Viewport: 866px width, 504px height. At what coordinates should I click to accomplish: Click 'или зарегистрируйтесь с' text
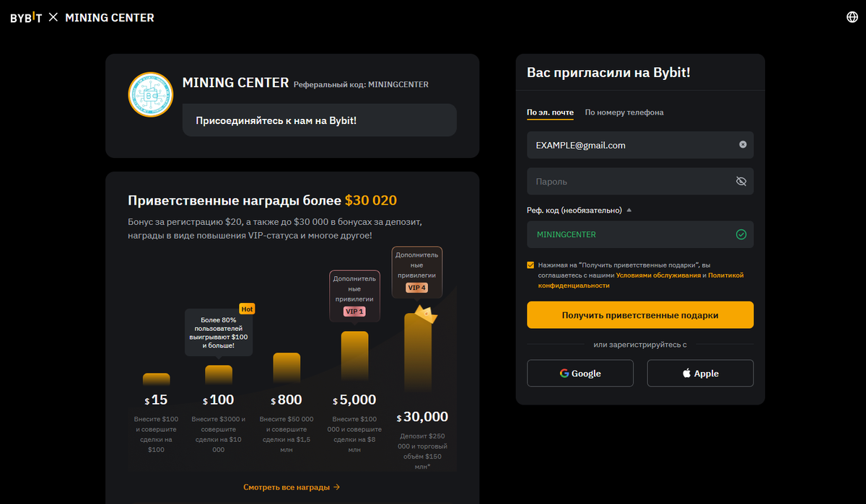pyautogui.click(x=640, y=345)
